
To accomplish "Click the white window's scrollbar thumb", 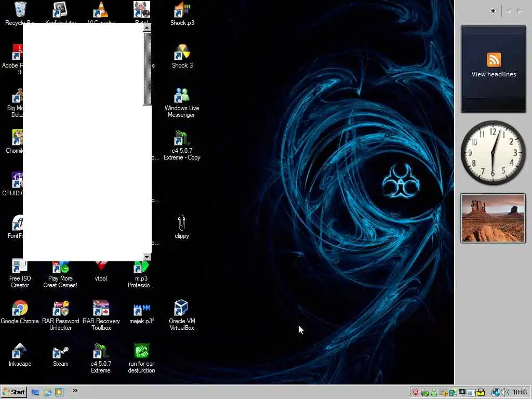I will [x=147, y=69].
